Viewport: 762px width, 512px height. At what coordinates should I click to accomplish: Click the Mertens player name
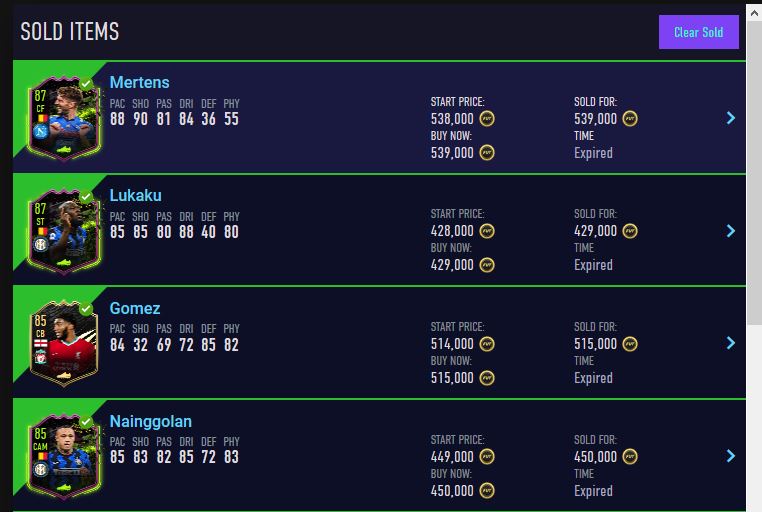pos(140,83)
